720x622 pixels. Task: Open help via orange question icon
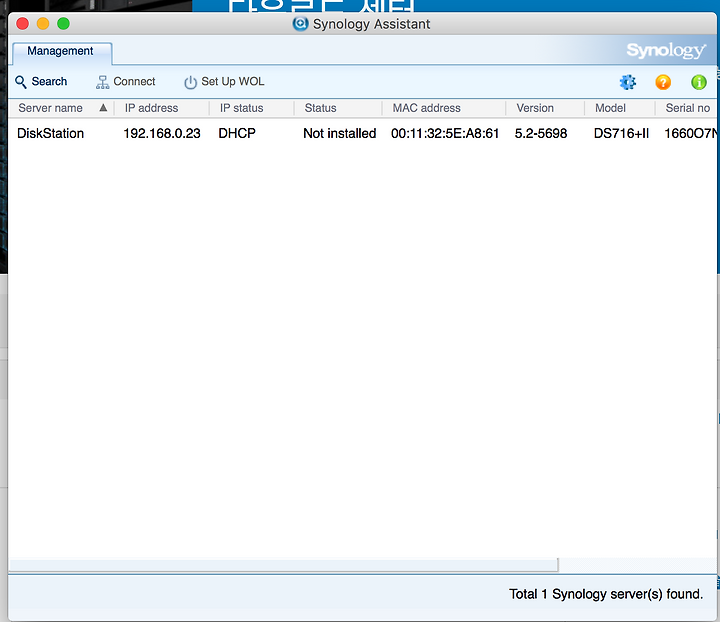(663, 82)
